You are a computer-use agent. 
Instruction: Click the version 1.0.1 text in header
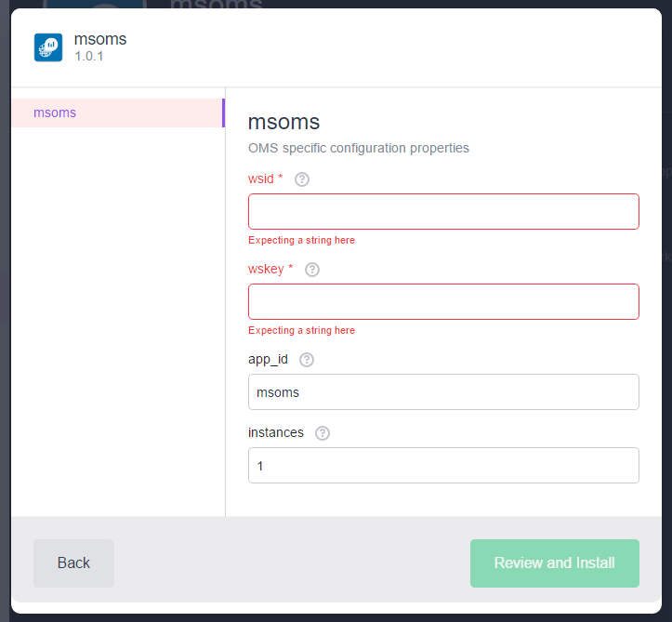coord(88,56)
